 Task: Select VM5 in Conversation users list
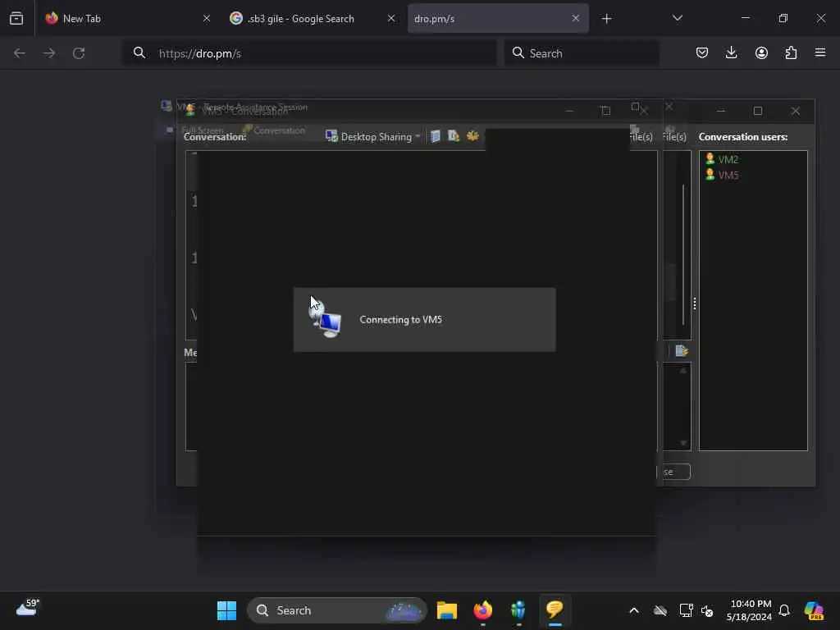tap(722, 175)
